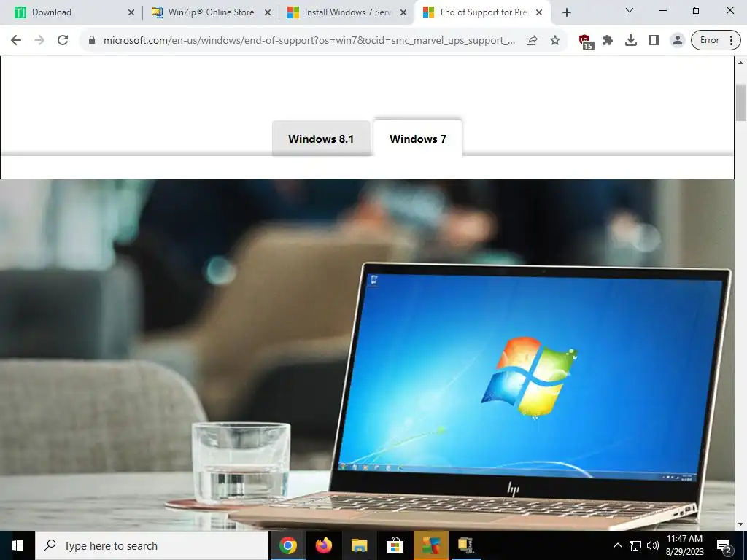
Task: Open the red shield extension badge
Action: click(586, 42)
